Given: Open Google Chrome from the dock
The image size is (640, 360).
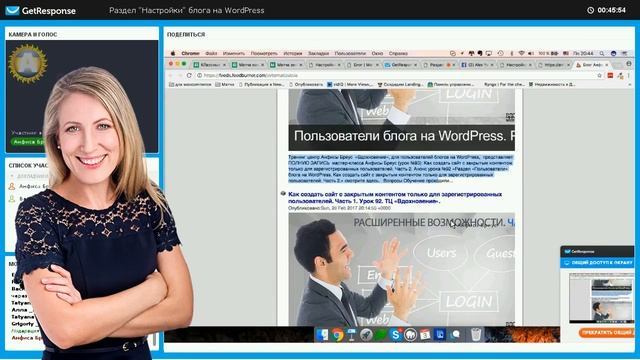Looking at the screenshot, I should click(338, 335).
